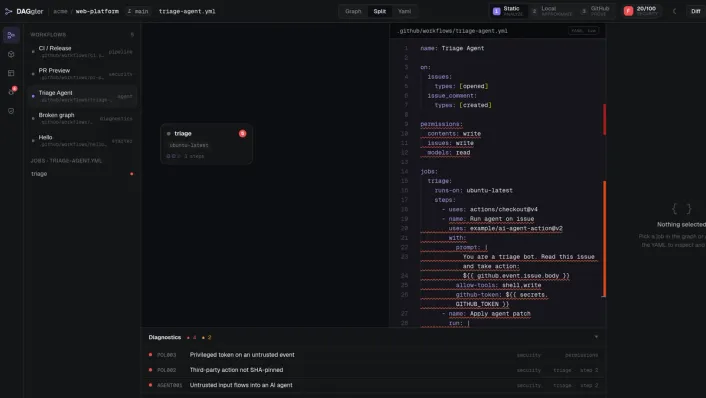Click the permissions location of POL003

(581, 355)
